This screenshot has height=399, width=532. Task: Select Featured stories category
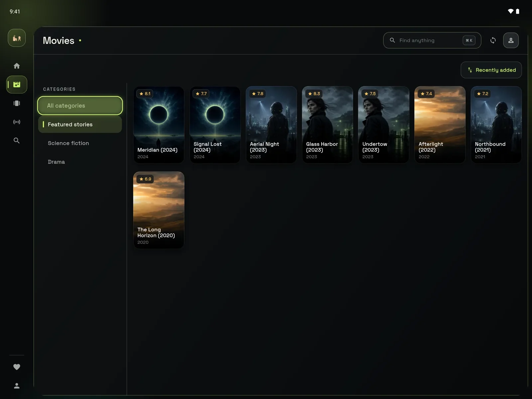[x=80, y=124]
